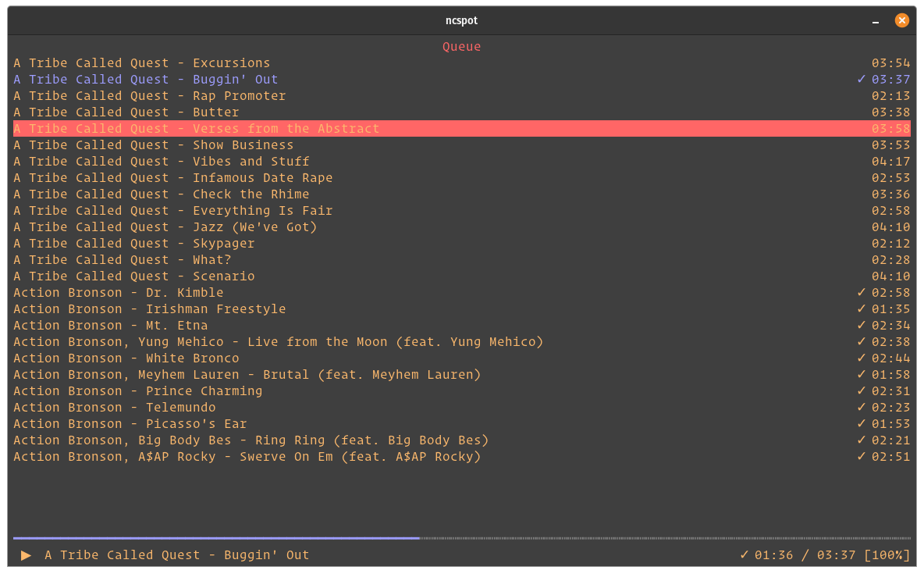The width and height of the screenshot is (924, 574).
Task: Click duration 04:17 of Vibes and Stuff
Action: 891,161
